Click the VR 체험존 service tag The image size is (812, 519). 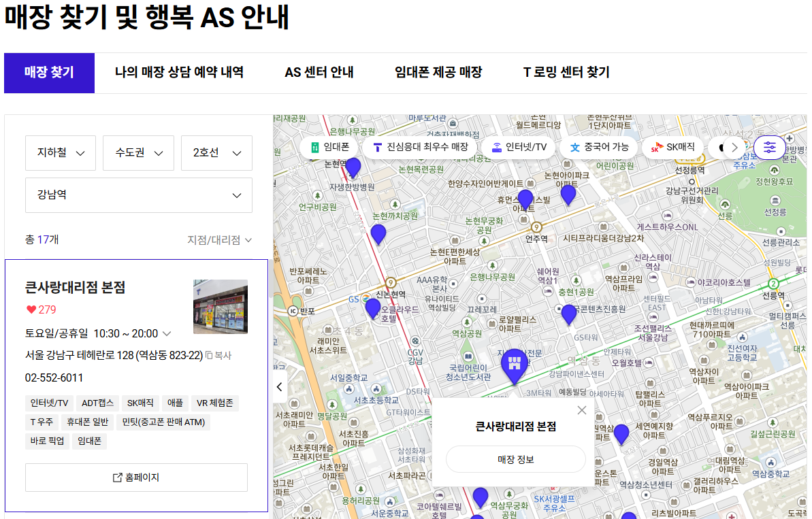pos(215,403)
